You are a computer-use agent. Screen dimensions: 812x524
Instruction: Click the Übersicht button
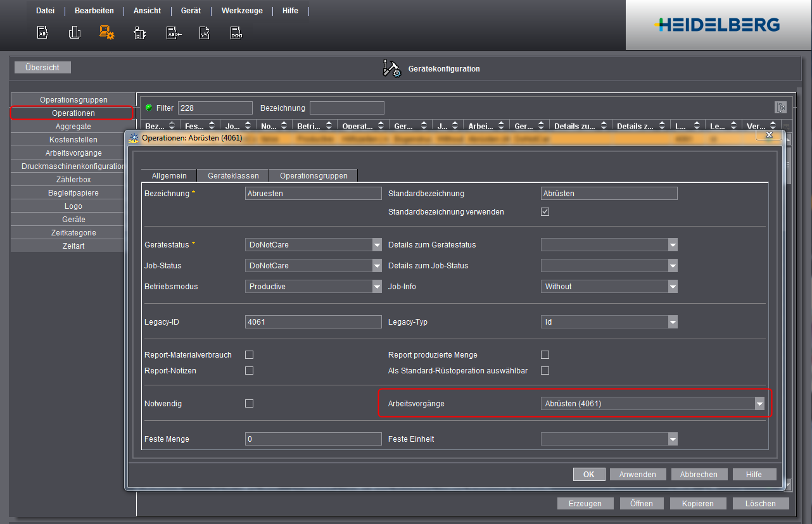[42, 67]
